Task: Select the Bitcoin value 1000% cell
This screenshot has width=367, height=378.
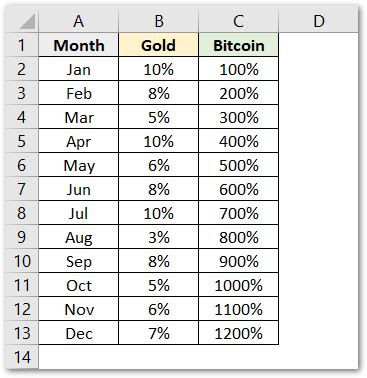Action: pyautogui.click(x=239, y=285)
